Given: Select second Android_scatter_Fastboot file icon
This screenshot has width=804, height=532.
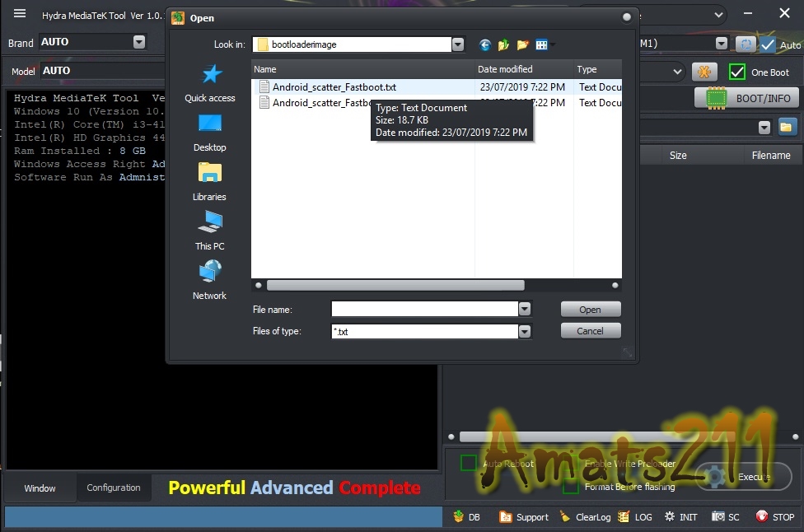Looking at the screenshot, I should pyautogui.click(x=264, y=102).
